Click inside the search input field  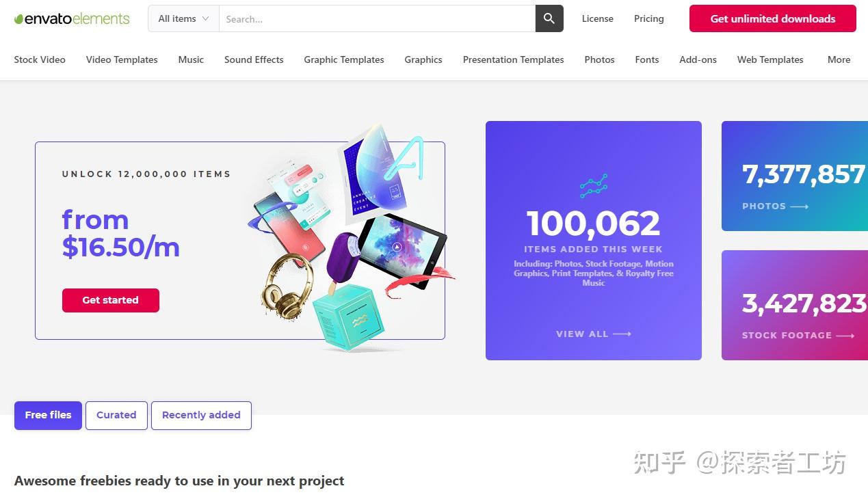(376, 18)
